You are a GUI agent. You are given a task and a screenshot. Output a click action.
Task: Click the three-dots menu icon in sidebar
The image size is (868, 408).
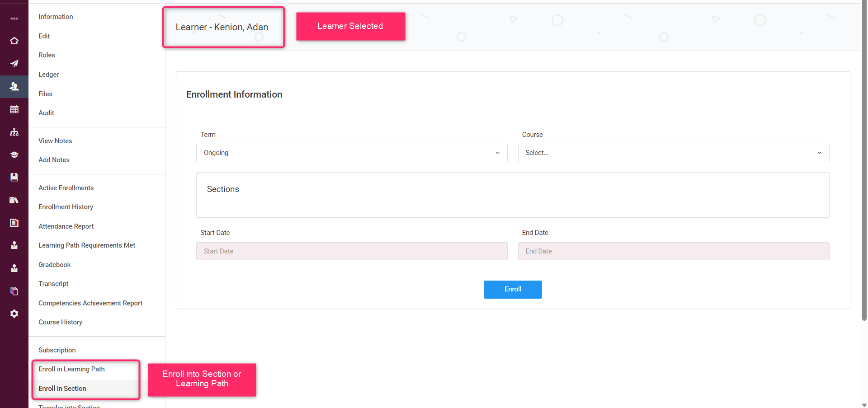coord(14,19)
